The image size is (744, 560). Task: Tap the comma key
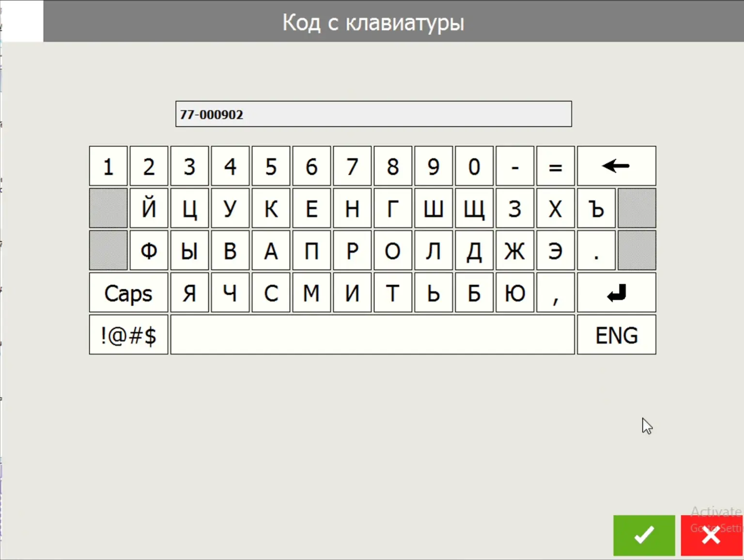coord(556,293)
